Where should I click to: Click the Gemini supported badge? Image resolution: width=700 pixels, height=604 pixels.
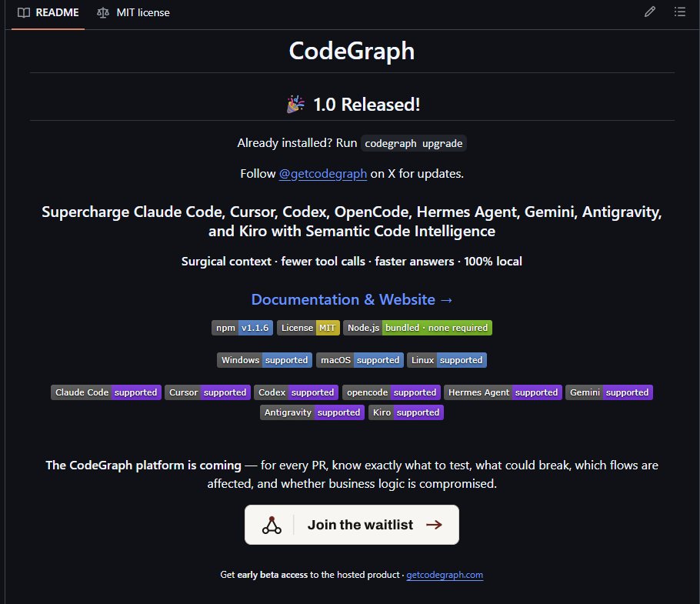pos(609,392)
